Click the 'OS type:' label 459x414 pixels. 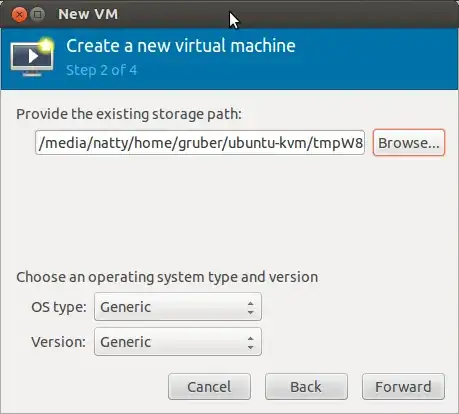59,307
